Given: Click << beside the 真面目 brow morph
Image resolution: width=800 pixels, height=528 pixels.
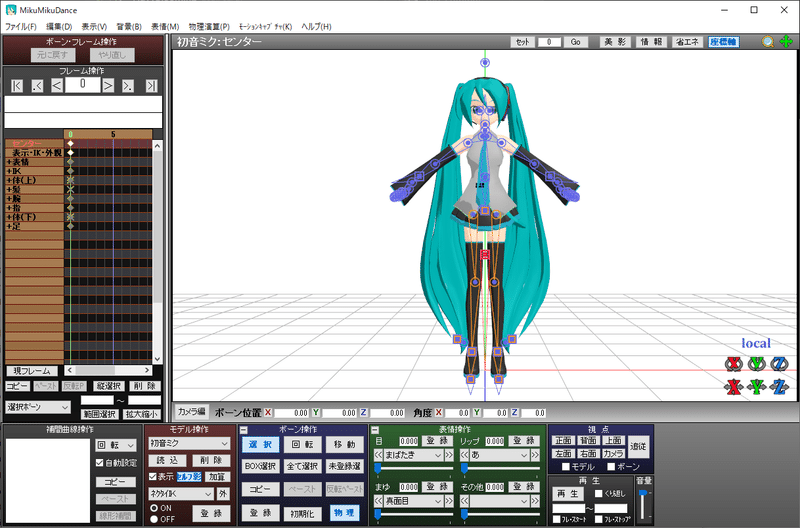Looking at the screenshot, I should 379,501.
